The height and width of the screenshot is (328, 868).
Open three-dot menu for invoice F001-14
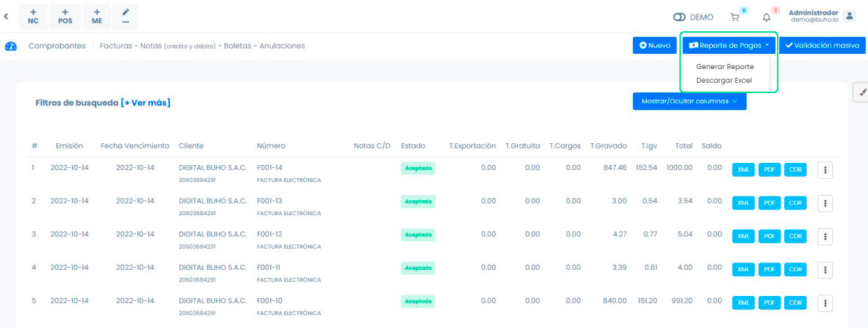click(x=825, y=169)
